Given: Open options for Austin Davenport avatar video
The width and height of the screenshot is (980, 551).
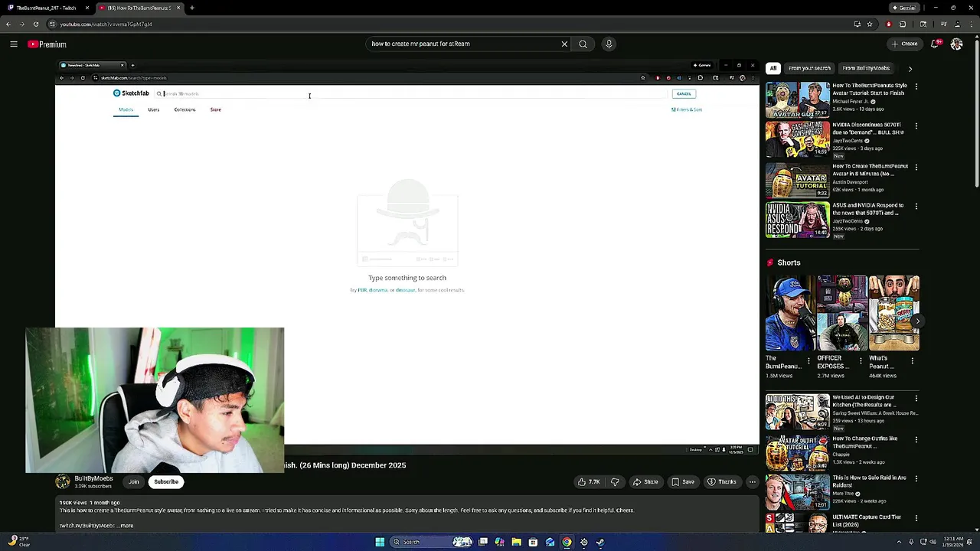Looking at the screenshot, I should click(x=916, y=167).
